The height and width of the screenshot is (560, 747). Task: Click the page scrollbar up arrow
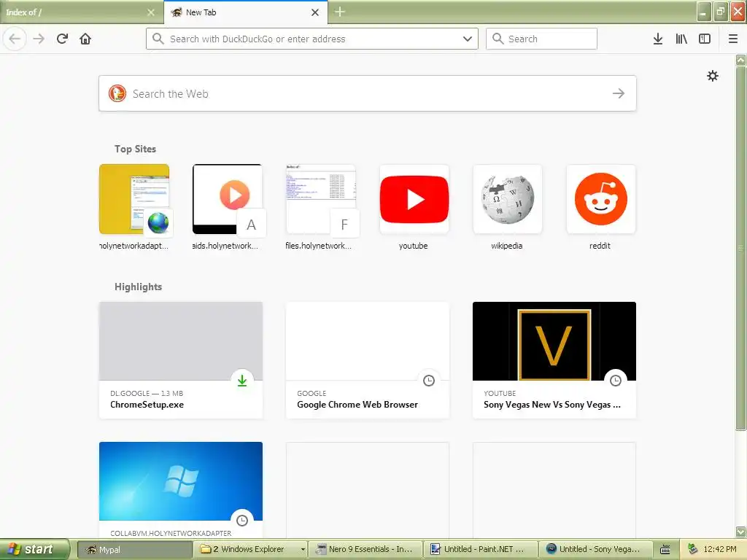pos(741,60)
